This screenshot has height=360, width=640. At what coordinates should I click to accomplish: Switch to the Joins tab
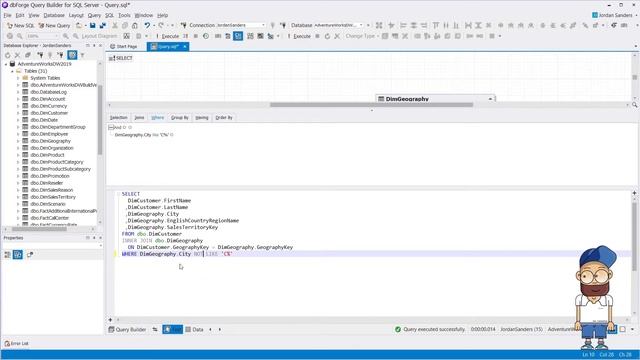[x=139, y=118]
